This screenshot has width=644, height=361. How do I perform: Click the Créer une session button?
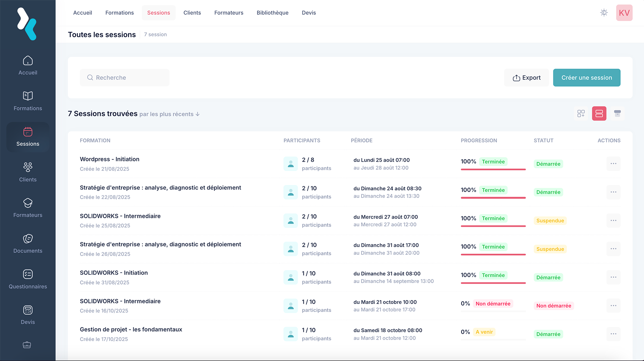pos(586,78)
